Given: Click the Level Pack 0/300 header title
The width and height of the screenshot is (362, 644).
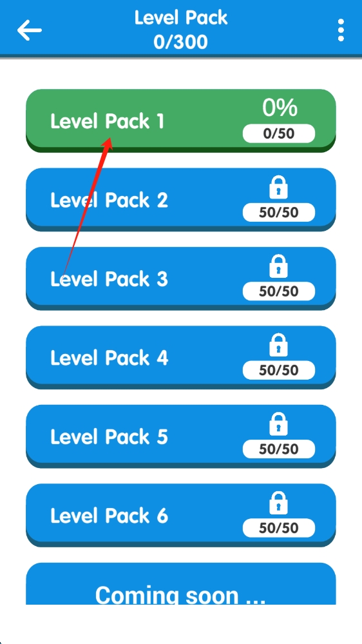Looking at the screenshot, I should click(181, 30).
